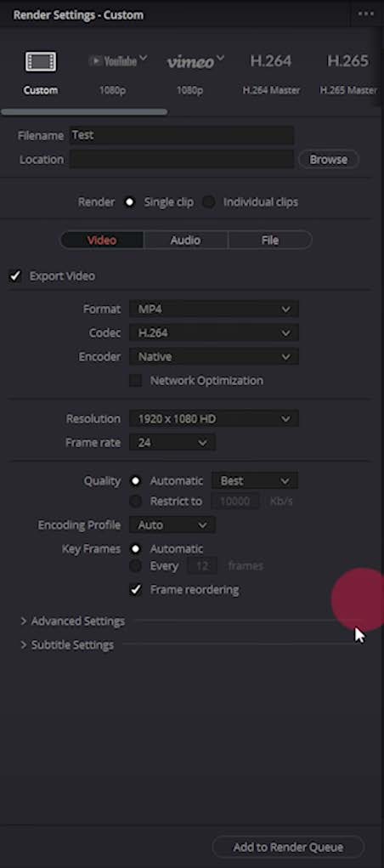Image resolution: width=384 pixels, height=868 pixels.
Task: Select the Custom render preset icon
Action: click(x=41, y=61)
